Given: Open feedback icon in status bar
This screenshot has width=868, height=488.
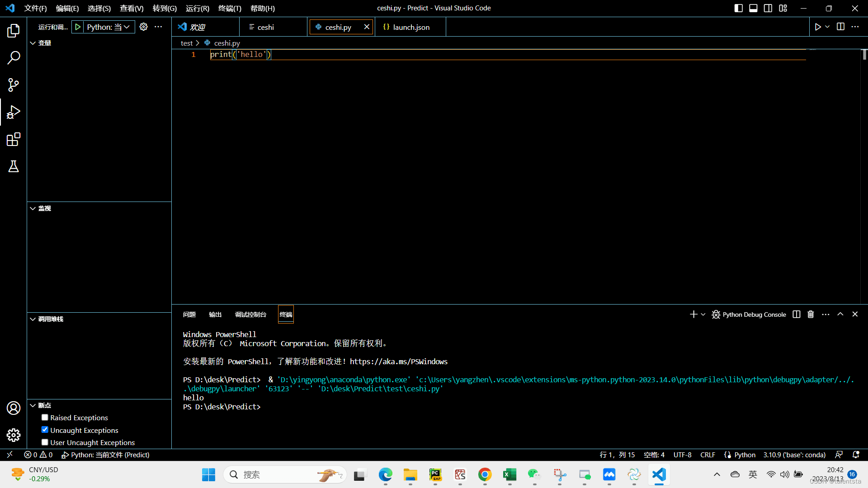Looking at the screenshot, I should (839, 455).
